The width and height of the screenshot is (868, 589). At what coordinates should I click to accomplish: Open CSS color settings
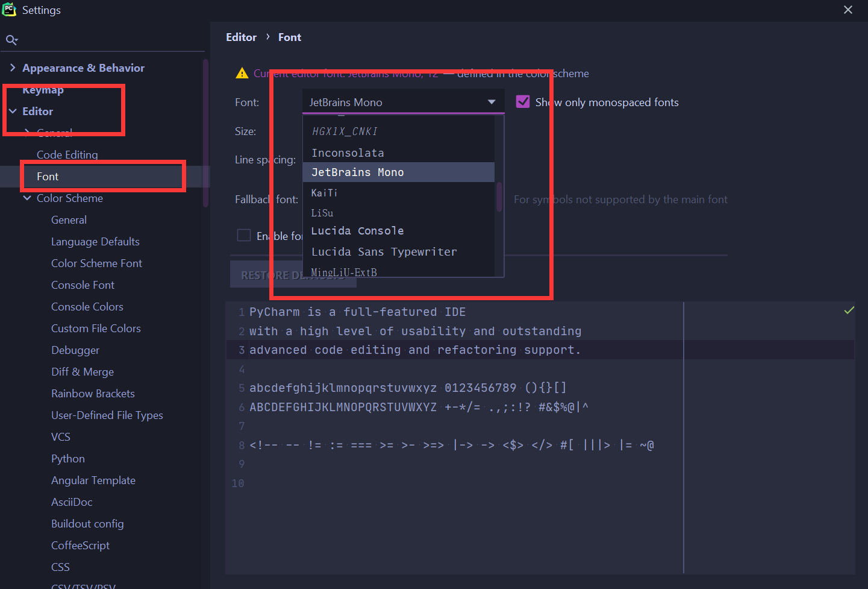[60, 567]
